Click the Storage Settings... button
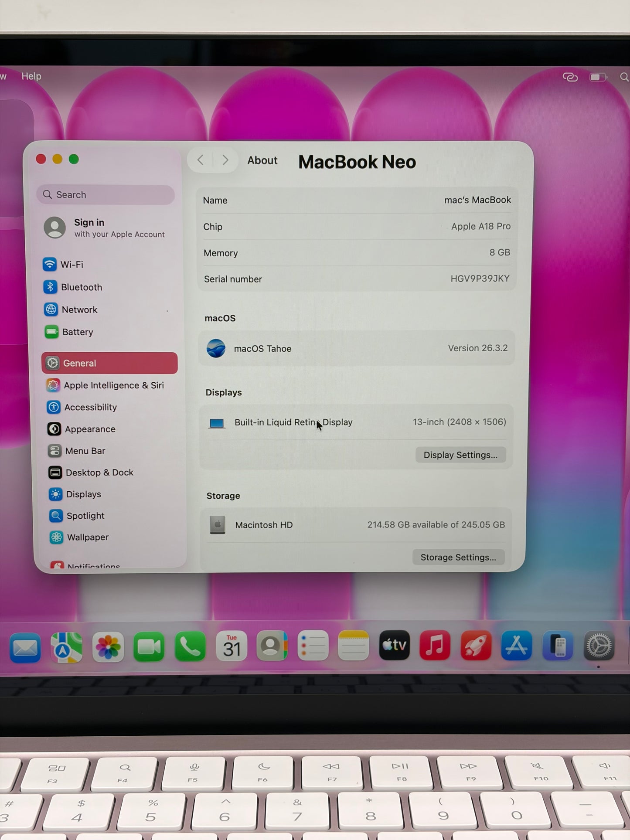Screen dimensions: 630x840 pyautogui.click(x=458, y=557)
